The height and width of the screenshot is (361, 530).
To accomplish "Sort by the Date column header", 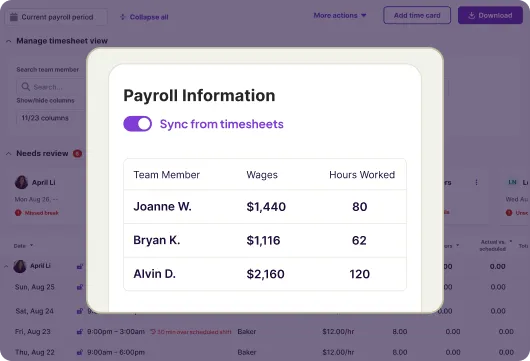I will click(23, 246).
